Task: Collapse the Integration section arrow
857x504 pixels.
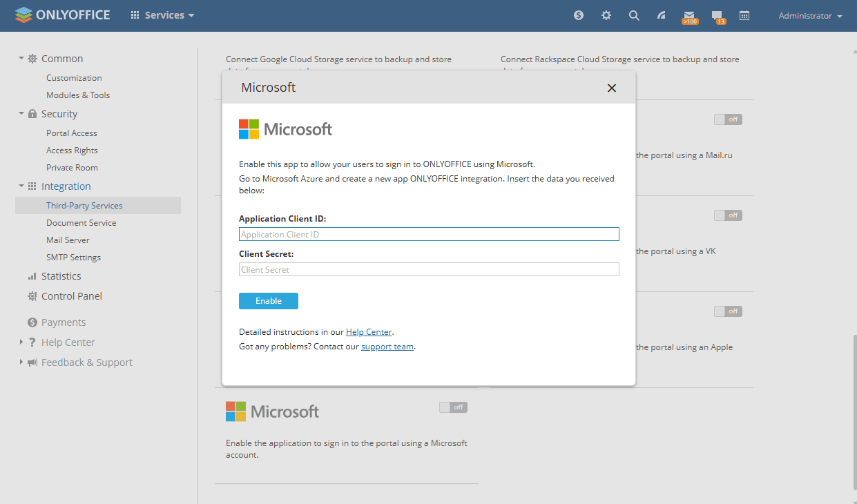Action: [x=21, y=186]
